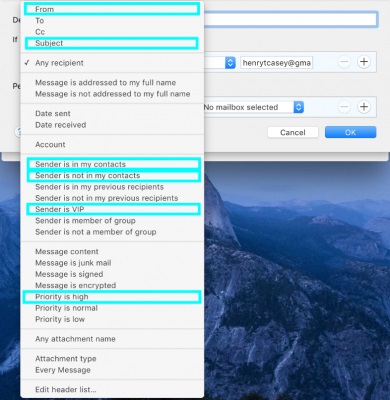Pick Sender is not a member of group

112,232
